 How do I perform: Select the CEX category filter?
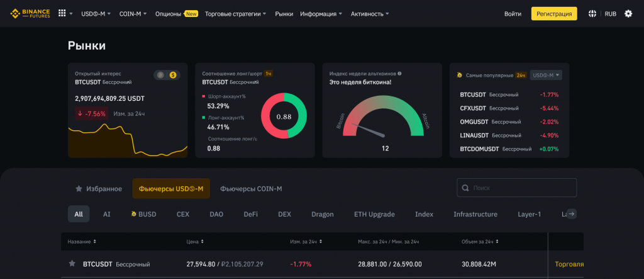[183, 214]
